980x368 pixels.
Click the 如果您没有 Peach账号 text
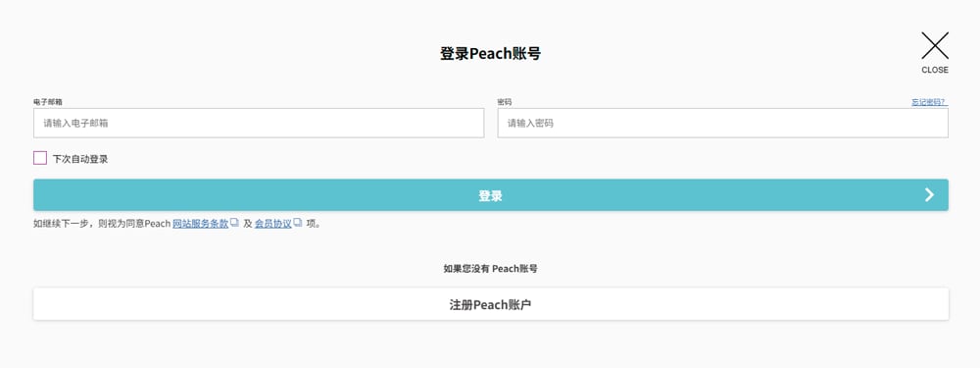point(491,269)
